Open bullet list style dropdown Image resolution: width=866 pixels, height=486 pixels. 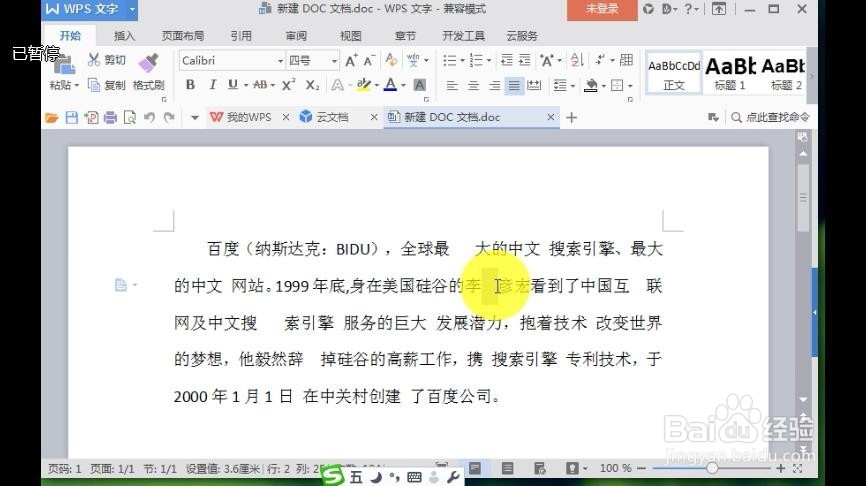point(462,60)
